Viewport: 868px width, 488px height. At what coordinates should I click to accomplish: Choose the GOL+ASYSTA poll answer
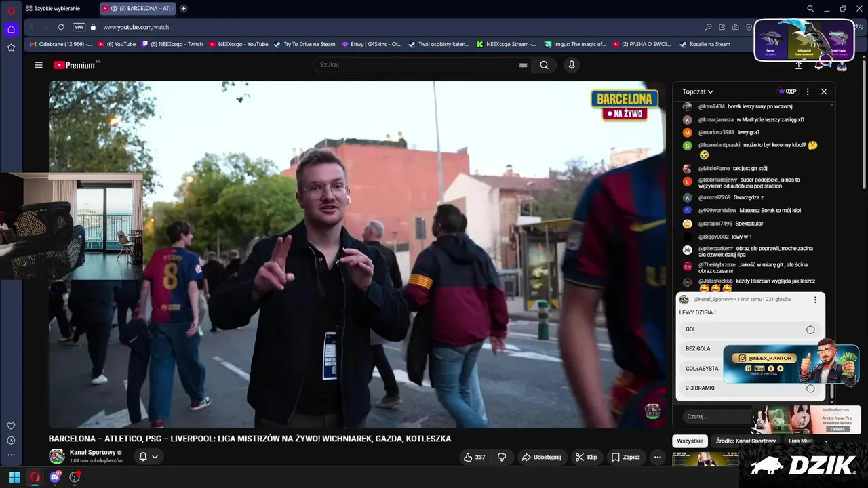(702, 369)
